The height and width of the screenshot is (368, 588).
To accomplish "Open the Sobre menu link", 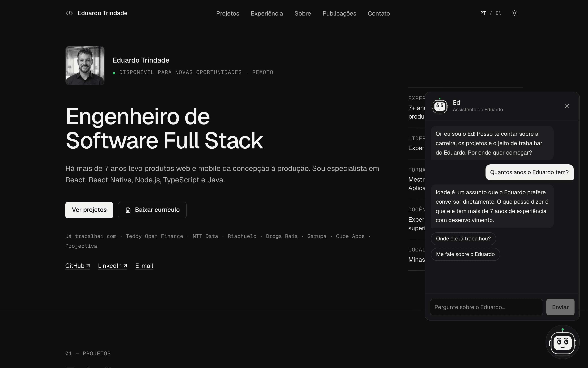I will click(303, 13).
